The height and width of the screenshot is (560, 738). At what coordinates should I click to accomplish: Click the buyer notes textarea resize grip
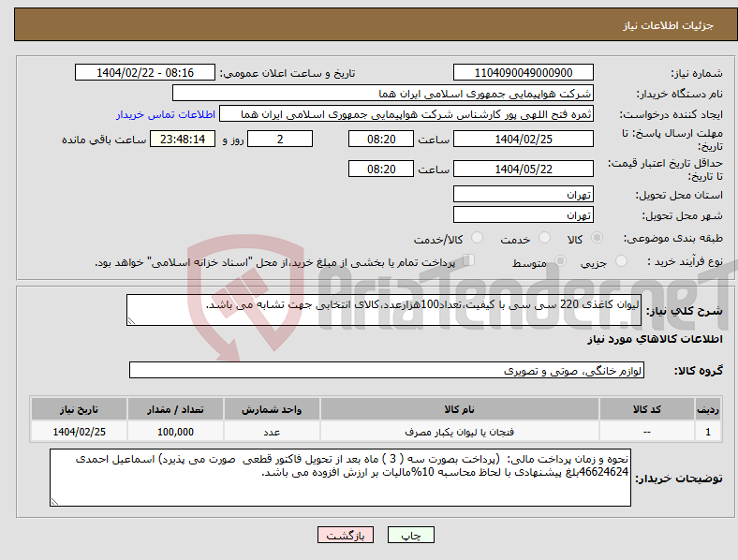tap(54, 502)
